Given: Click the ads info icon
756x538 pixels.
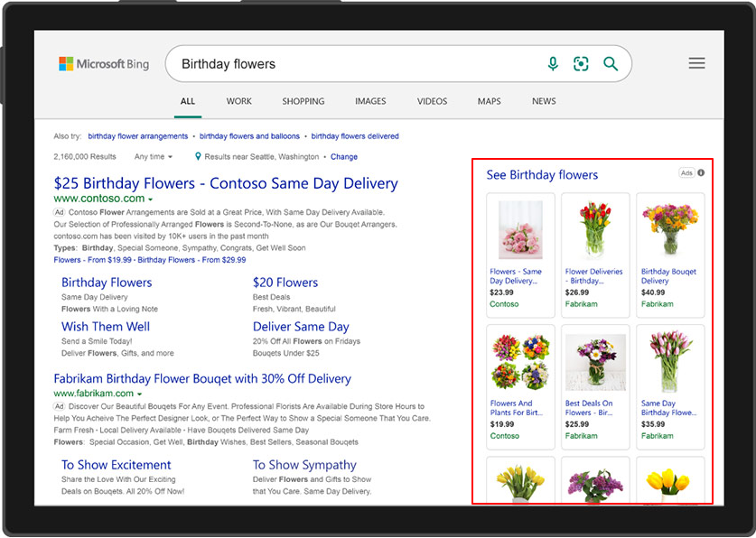Looking at the screenshot, I should click(701, 172).
